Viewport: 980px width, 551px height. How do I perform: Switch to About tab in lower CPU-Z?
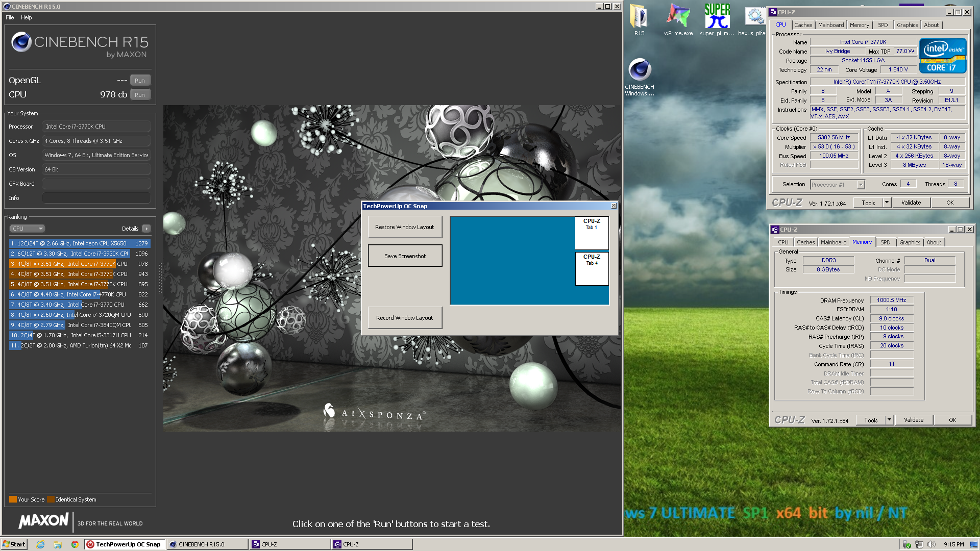[934, 242]
